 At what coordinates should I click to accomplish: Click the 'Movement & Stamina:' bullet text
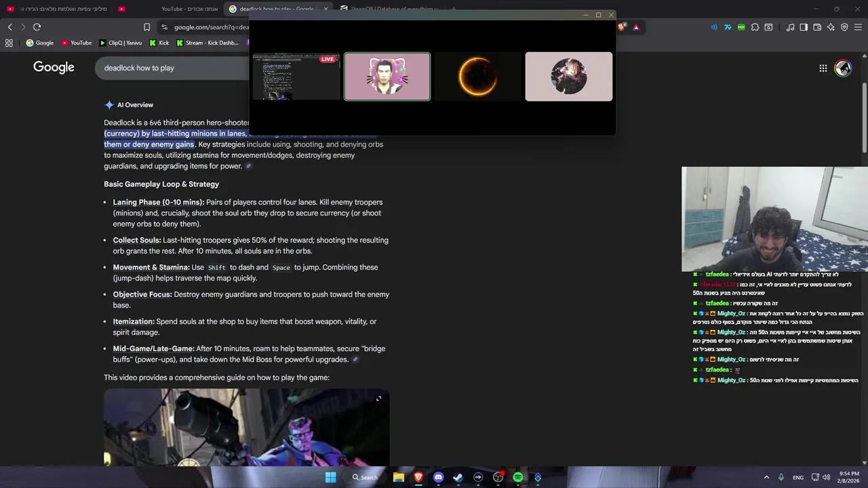tap(151, 267)
